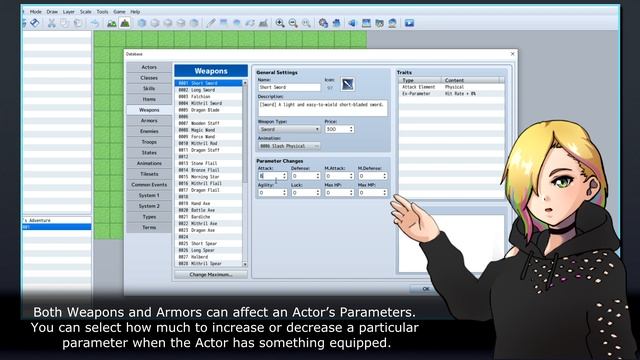Click the weapon's sword icon image
640x360 pixels.
tap(347, 84)
